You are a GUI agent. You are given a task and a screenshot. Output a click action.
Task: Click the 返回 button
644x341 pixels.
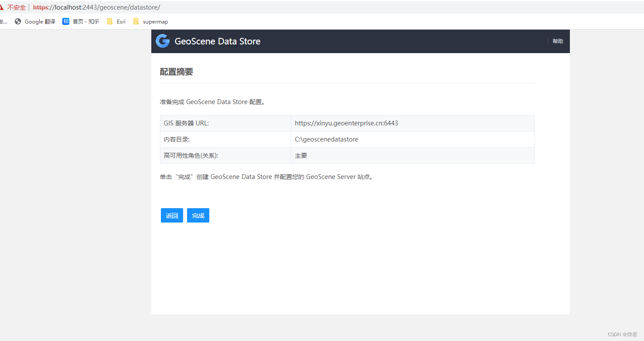172,216
